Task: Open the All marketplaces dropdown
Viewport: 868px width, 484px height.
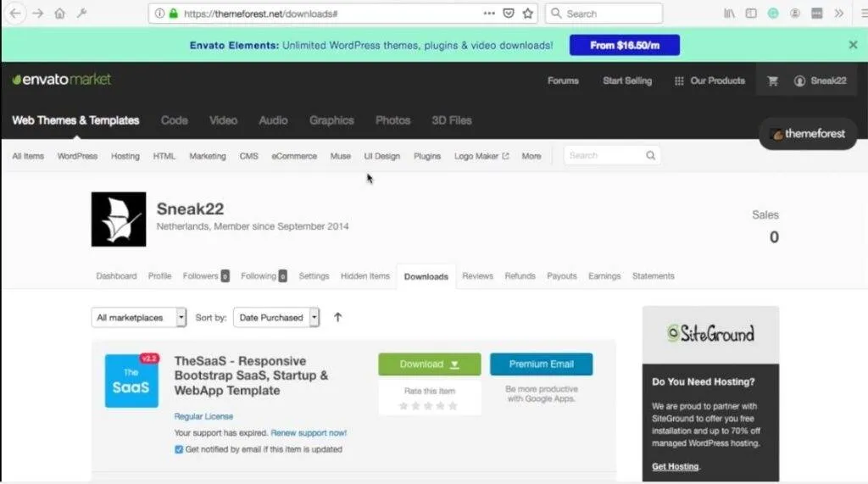Action: pos(138,317)
